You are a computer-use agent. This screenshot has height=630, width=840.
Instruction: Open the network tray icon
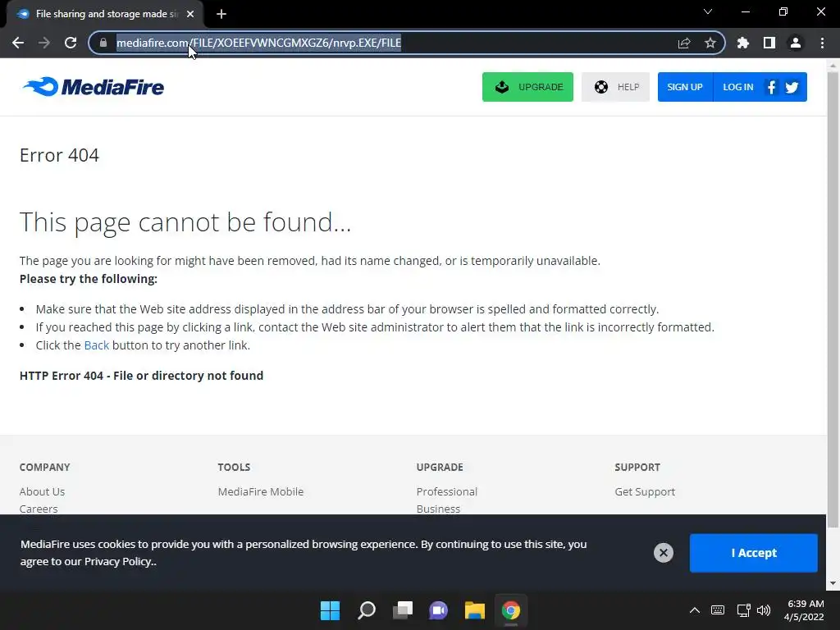click(x=743, y=610)
